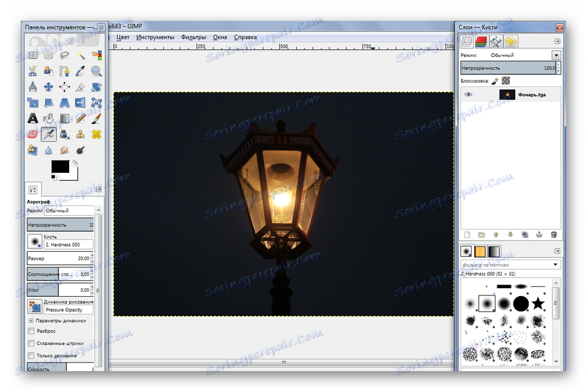Image resolution: width=587 pixels, height=392 pixels.
Task: Select the Eraser tool
Action: 33,134
